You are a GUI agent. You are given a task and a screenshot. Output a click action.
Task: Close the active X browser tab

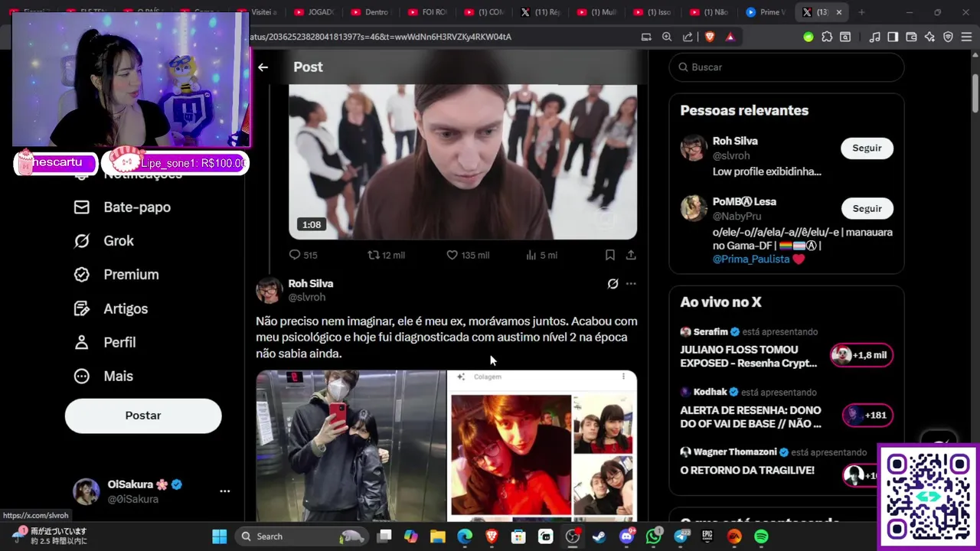(x=839, y=12)
